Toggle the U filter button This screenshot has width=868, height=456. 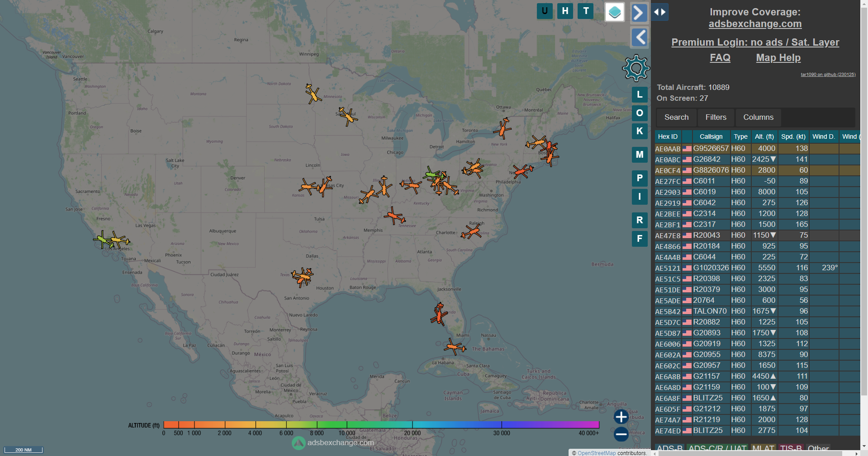[x=545, y=11]
